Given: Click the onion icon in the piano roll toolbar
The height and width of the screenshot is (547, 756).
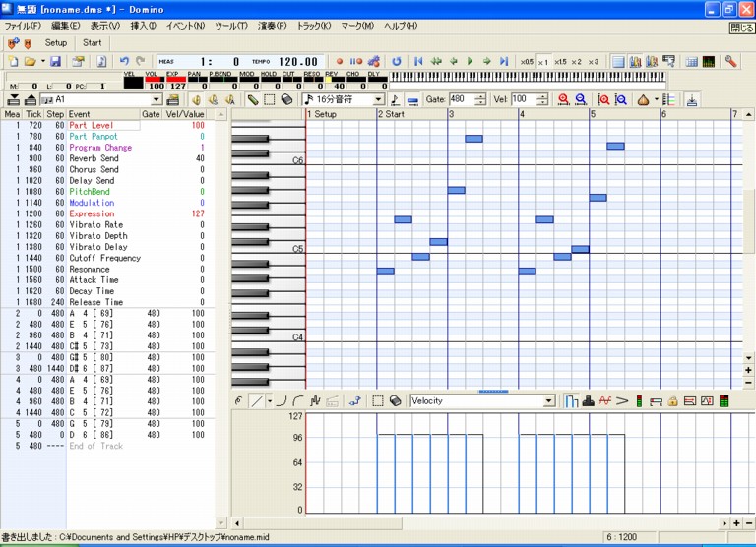Looking at the screenshot, I should click(x=643, y=99).
